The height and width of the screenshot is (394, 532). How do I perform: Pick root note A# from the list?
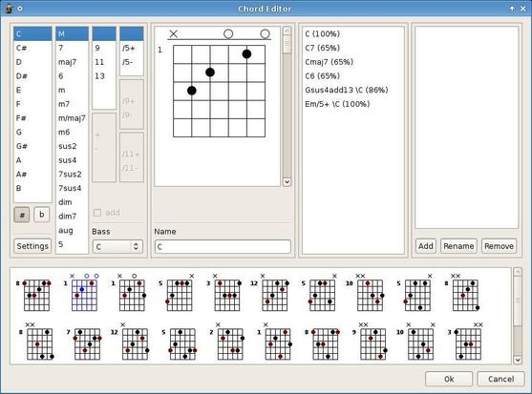coord(32,175)
